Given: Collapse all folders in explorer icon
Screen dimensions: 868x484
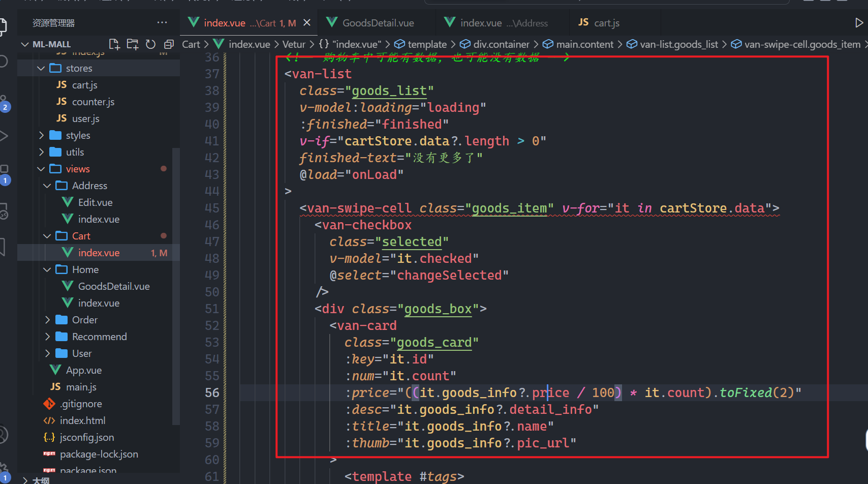Looking at the screenshot, I should pos(169,44).
